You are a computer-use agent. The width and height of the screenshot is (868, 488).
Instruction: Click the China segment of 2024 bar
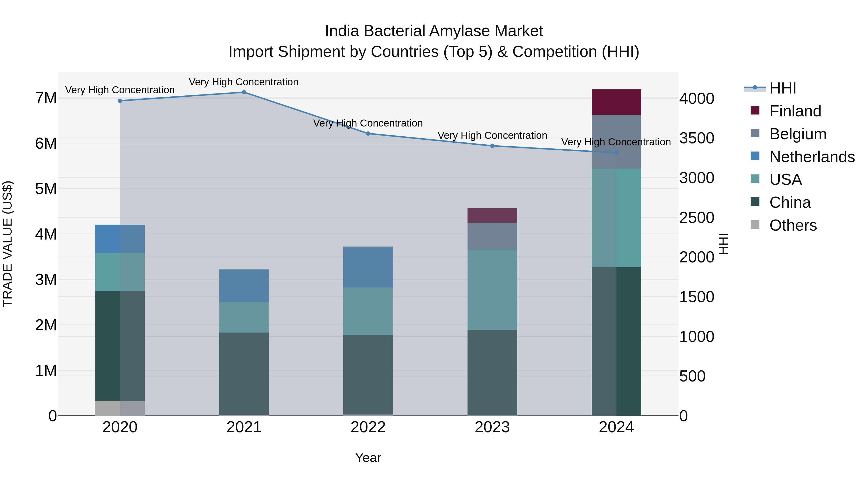point(616,341)
